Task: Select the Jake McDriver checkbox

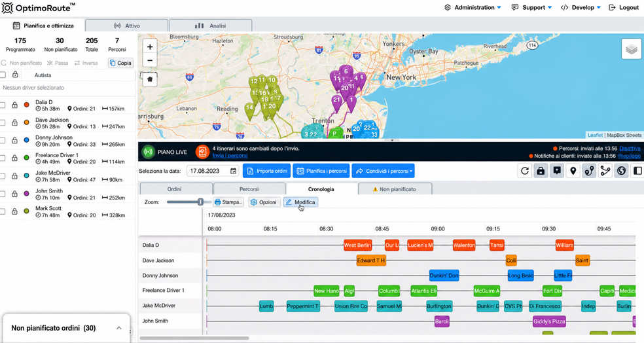Action: pos(3,176)
